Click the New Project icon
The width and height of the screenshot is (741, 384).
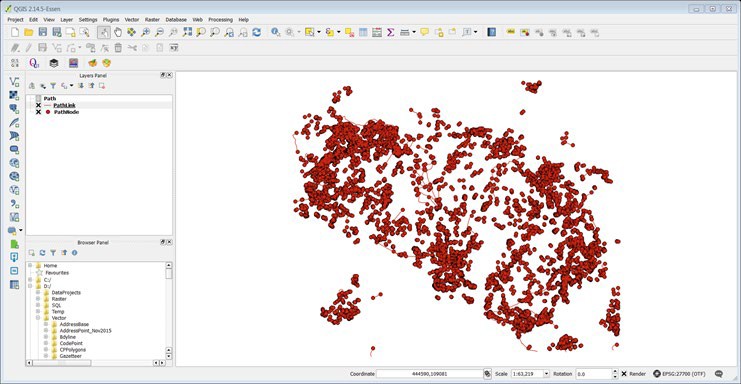15,32
